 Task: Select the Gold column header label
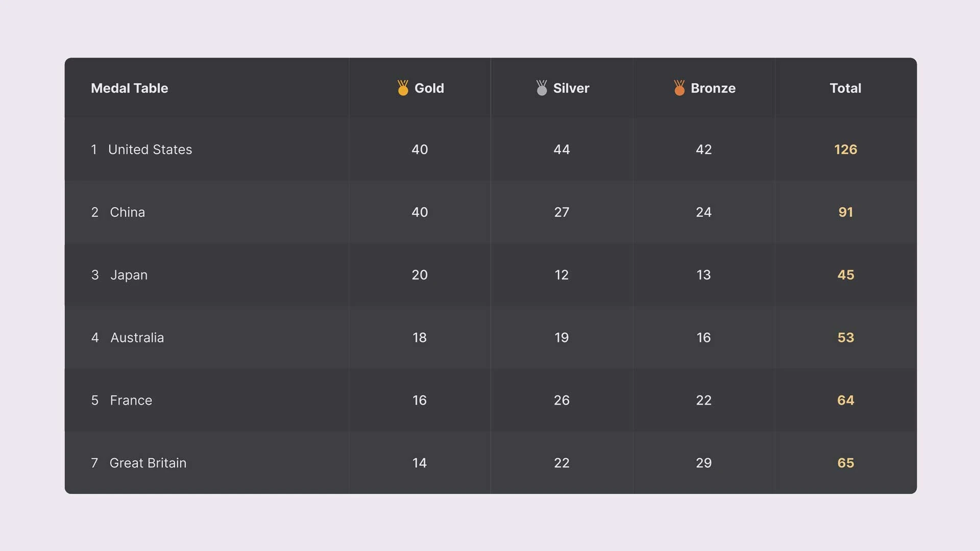[429, 88]
